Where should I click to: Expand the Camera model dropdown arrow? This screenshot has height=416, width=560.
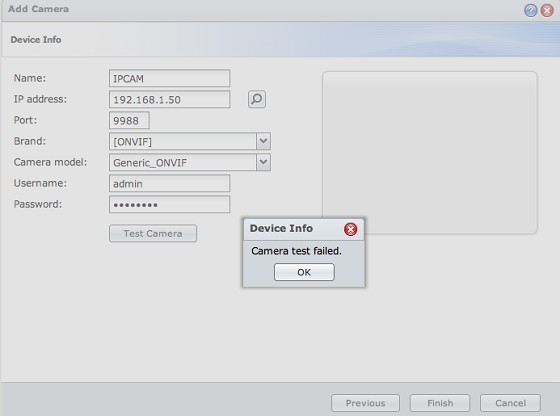coord(264,162)
